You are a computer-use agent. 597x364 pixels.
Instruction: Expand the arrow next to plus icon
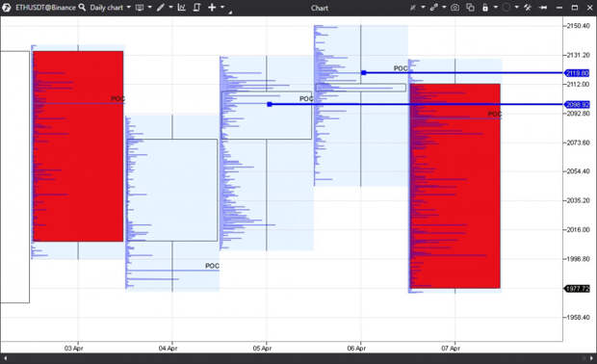coord(222,8)
